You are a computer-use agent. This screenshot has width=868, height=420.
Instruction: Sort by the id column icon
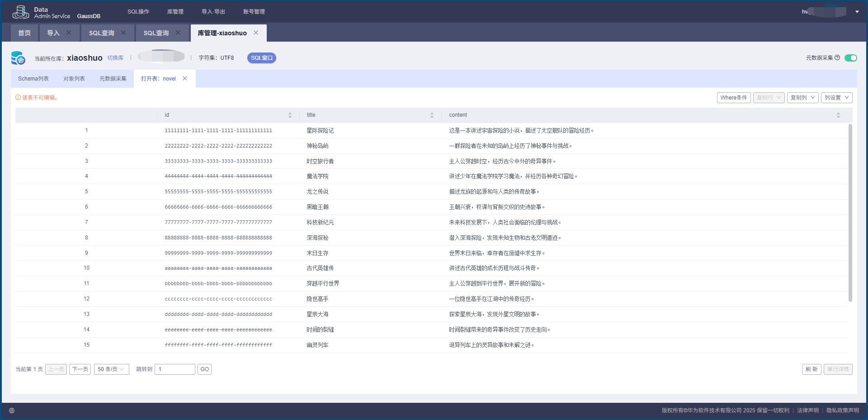(x=290, y=115)
